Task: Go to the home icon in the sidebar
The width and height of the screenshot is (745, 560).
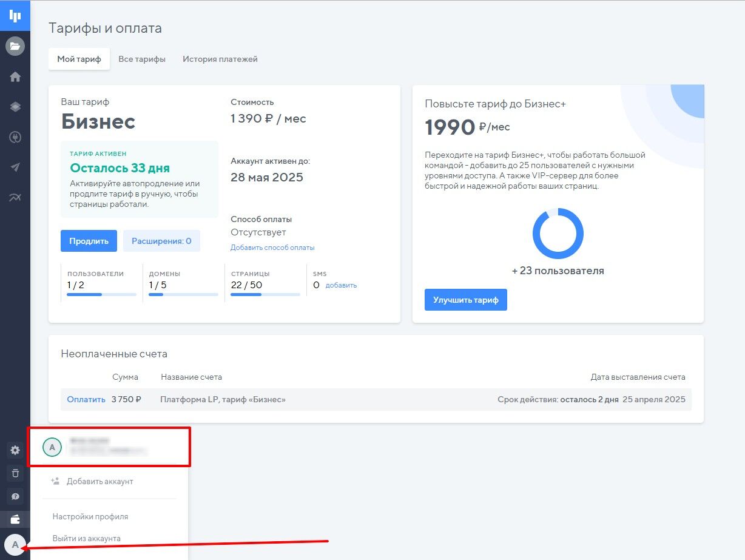Action: (15, 77)
